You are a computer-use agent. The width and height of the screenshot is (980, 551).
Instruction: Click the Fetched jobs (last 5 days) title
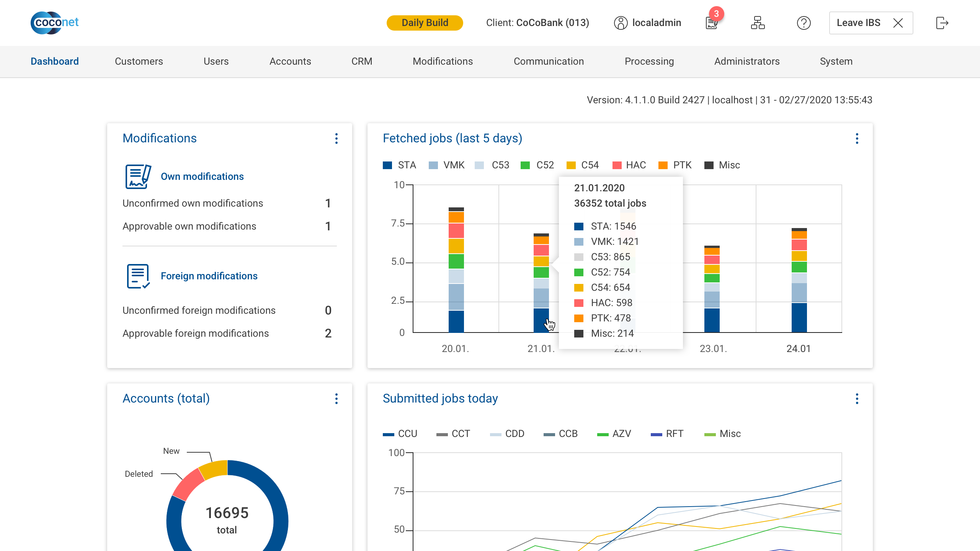pyautogui.click(x=452, y=138)
